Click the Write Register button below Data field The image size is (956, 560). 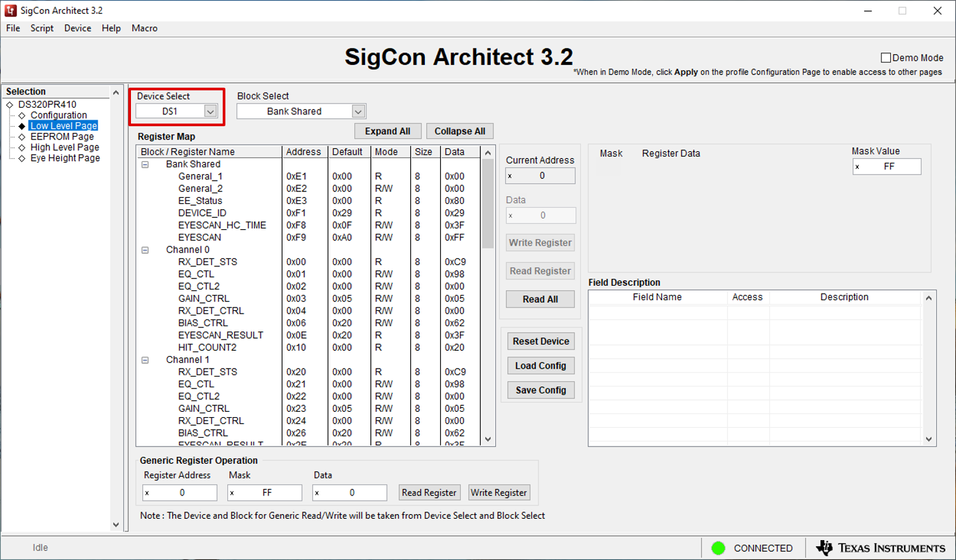coord(540,242)
